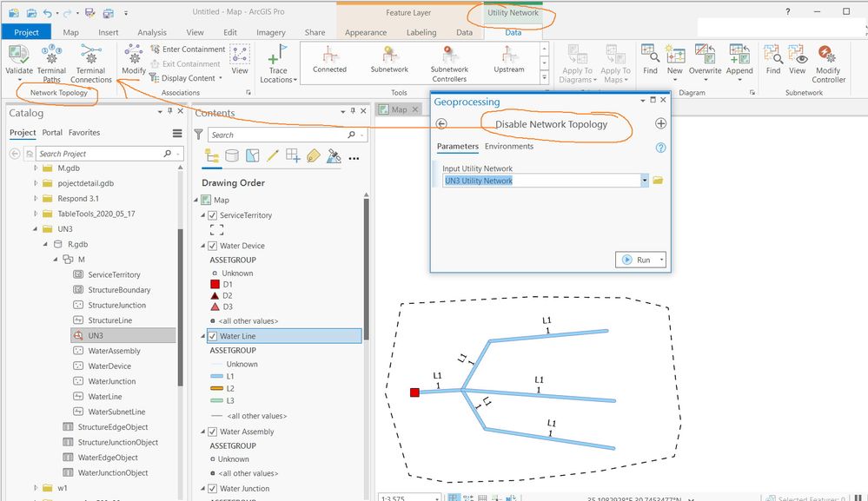868x501 pixels.
Task: Select Subnetwork Controllers trace tool
Action: tap(449, 63)
